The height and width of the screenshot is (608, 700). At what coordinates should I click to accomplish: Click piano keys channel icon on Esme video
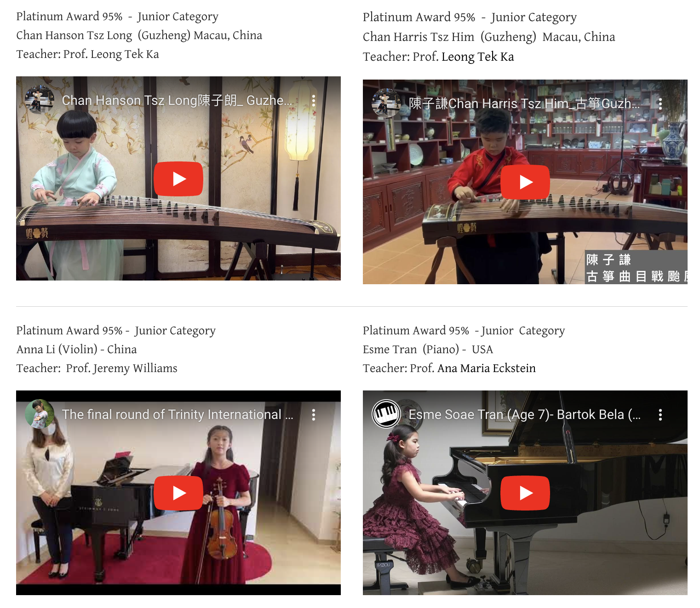pos(386,413)
